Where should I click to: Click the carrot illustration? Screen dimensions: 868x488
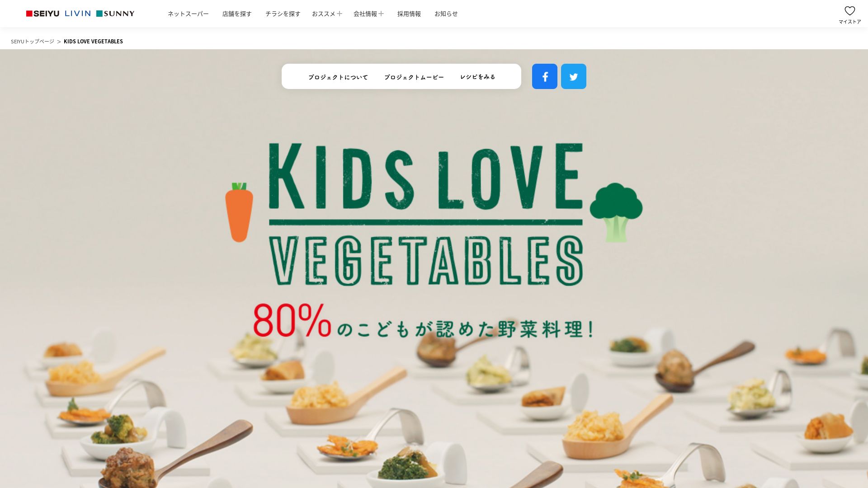pos(239,212)
